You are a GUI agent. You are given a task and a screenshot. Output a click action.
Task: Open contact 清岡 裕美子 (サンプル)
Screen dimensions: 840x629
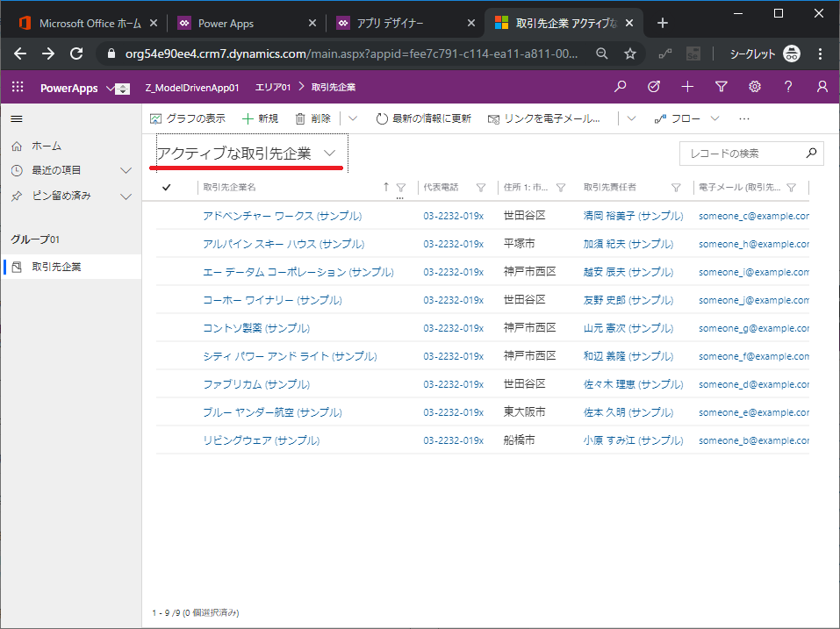tap(633, 216)
